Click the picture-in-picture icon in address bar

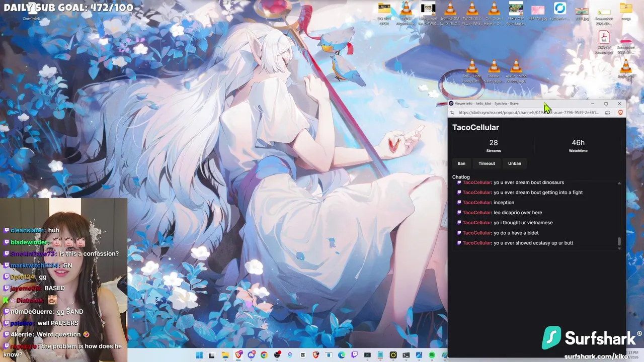pos(607,113)
